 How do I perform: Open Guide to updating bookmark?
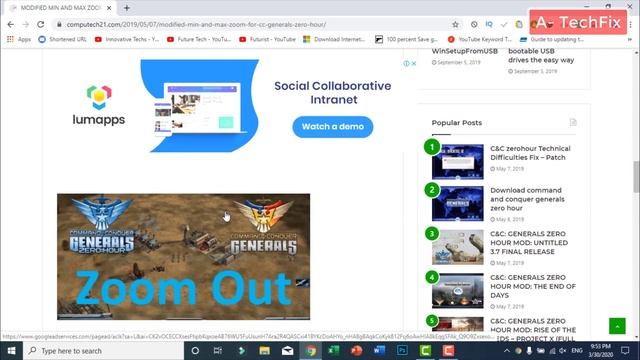coord(552,39)
